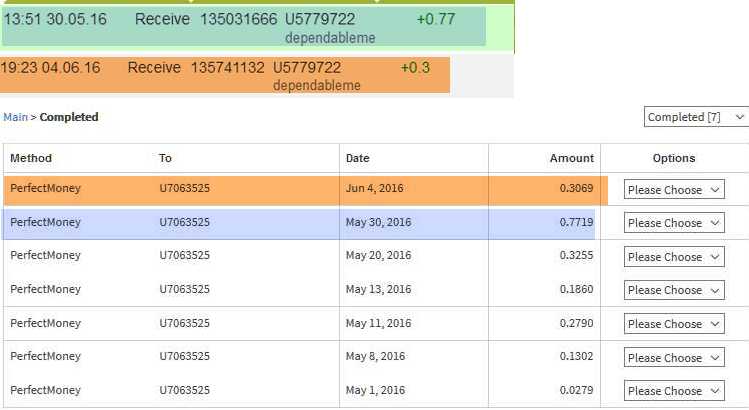Click the date May 1, 2016

pyautogui.click(x=375, y=390)
